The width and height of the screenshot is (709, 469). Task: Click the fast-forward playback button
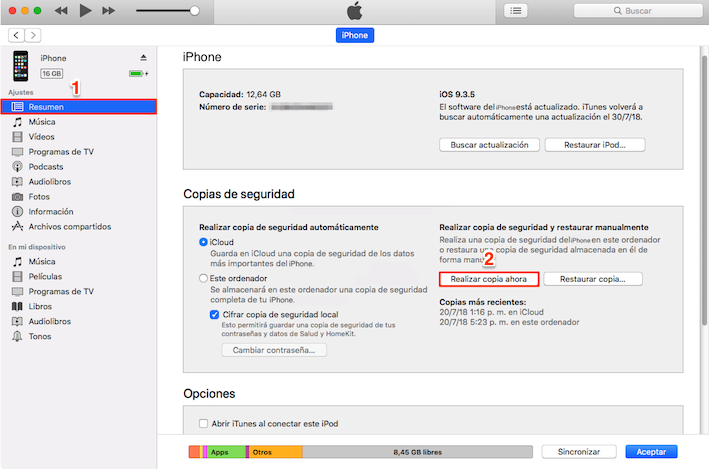pyautogui.click(x=109, y=10)
